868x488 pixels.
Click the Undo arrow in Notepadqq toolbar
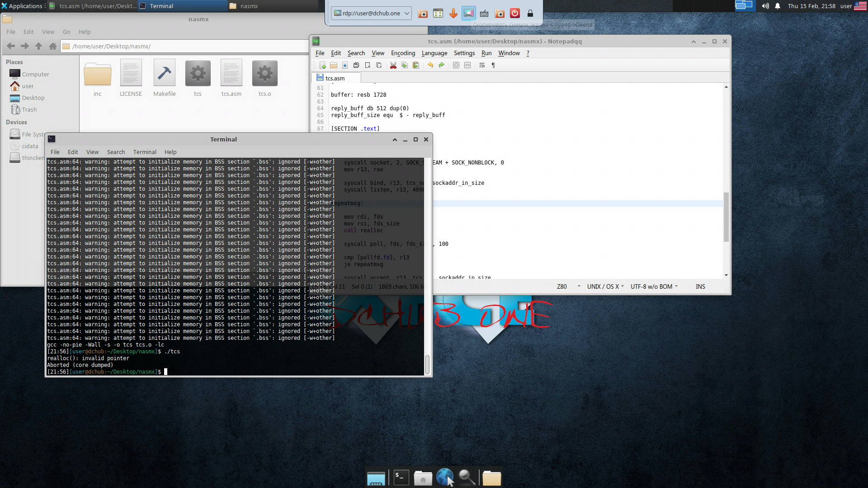(430, 66)
